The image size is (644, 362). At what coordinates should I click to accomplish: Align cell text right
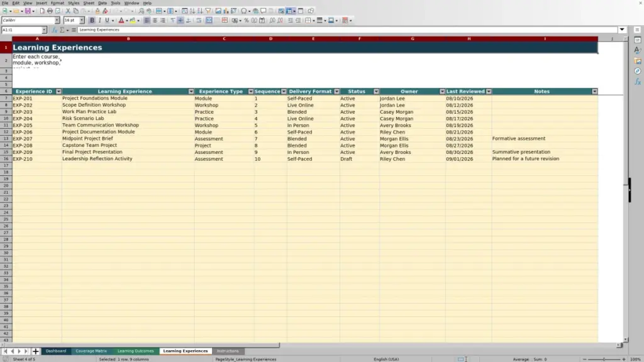(163, 21)
